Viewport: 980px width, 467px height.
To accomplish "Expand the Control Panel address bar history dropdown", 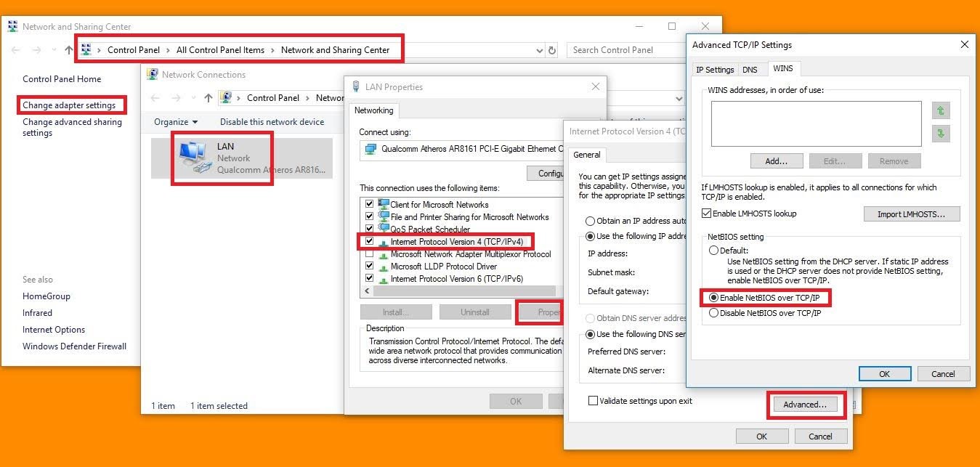I will pos(539,50).
